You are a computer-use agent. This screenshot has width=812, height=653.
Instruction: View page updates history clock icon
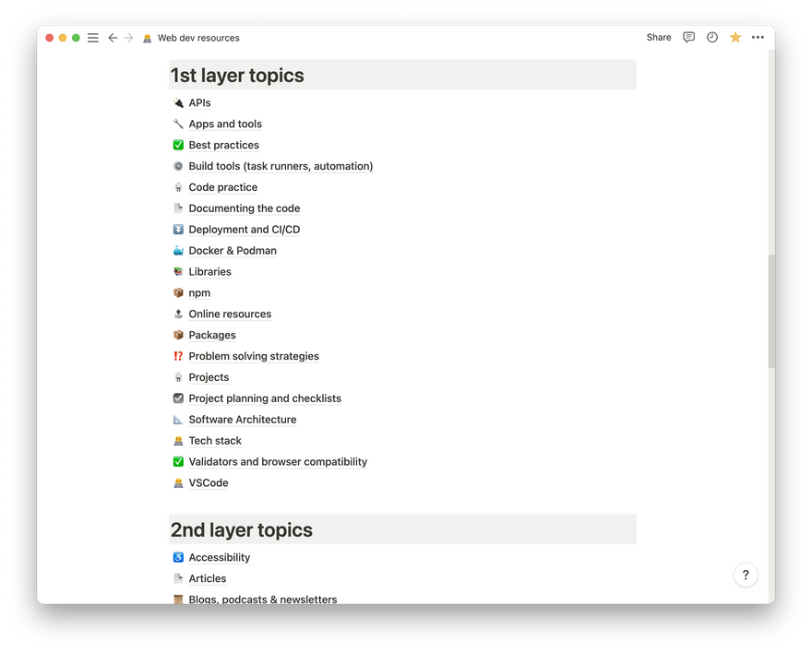pos(711,38)
